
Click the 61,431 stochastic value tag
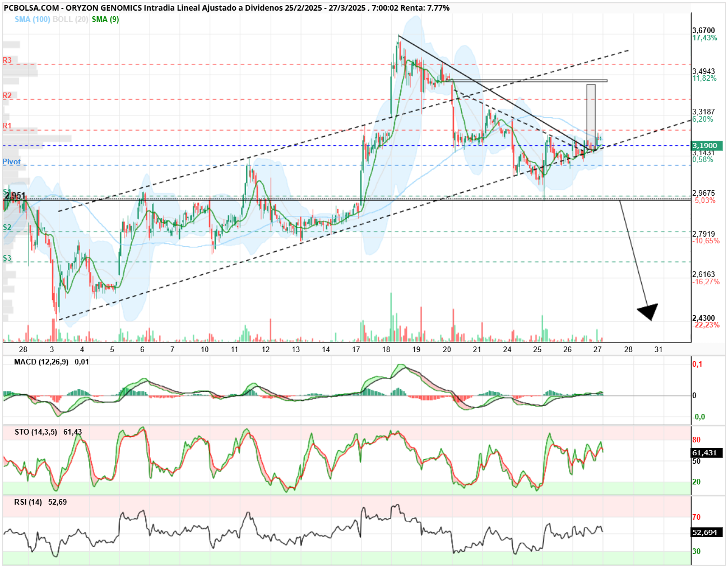(707, 452)
